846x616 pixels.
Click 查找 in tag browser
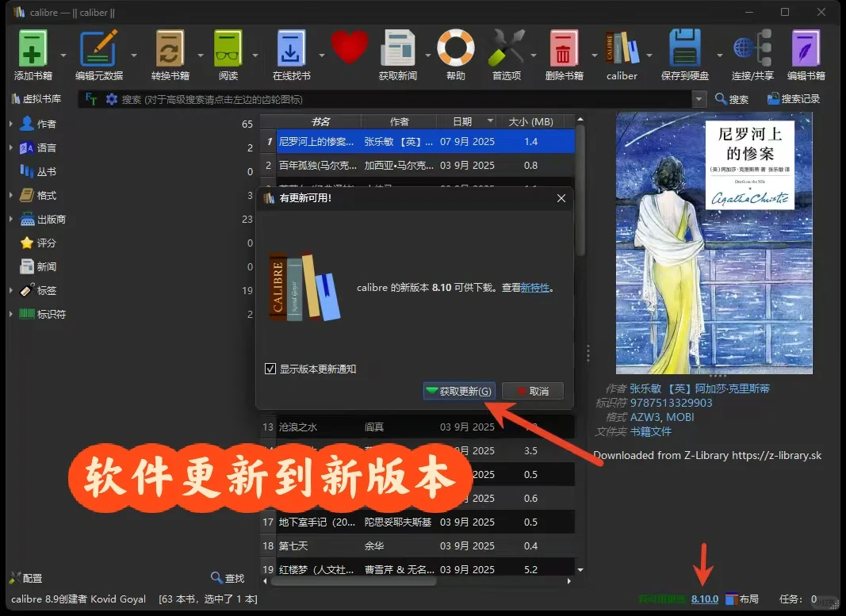coord(227,578)
